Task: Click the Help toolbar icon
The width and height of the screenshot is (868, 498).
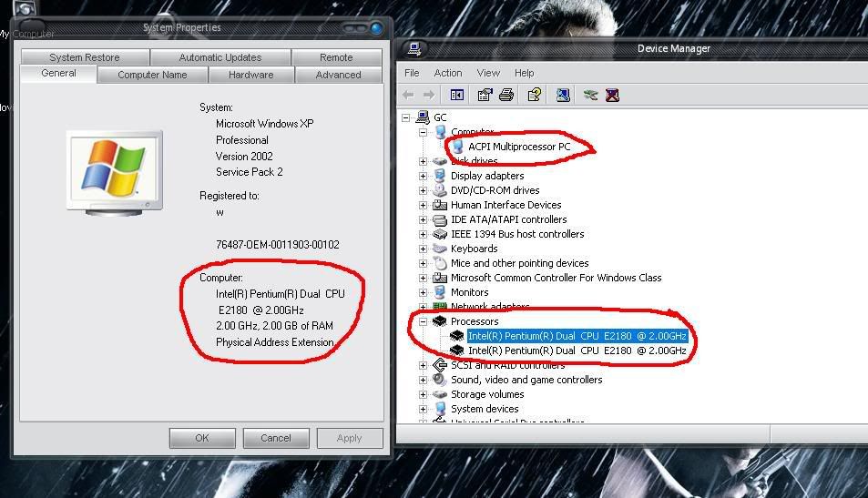Action: click(535, 95)
